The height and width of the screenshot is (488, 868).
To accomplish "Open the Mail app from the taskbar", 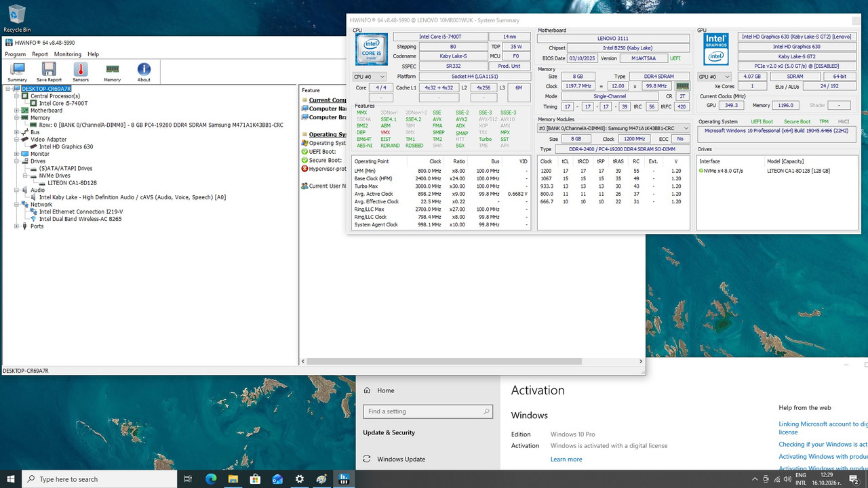I will tap(277, 479).
